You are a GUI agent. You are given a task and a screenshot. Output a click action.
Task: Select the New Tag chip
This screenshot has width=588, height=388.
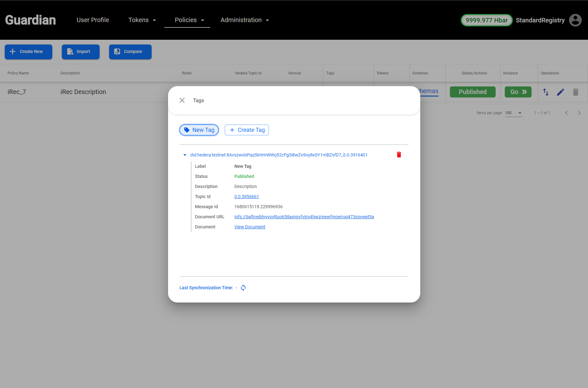(x=199, y=130)
